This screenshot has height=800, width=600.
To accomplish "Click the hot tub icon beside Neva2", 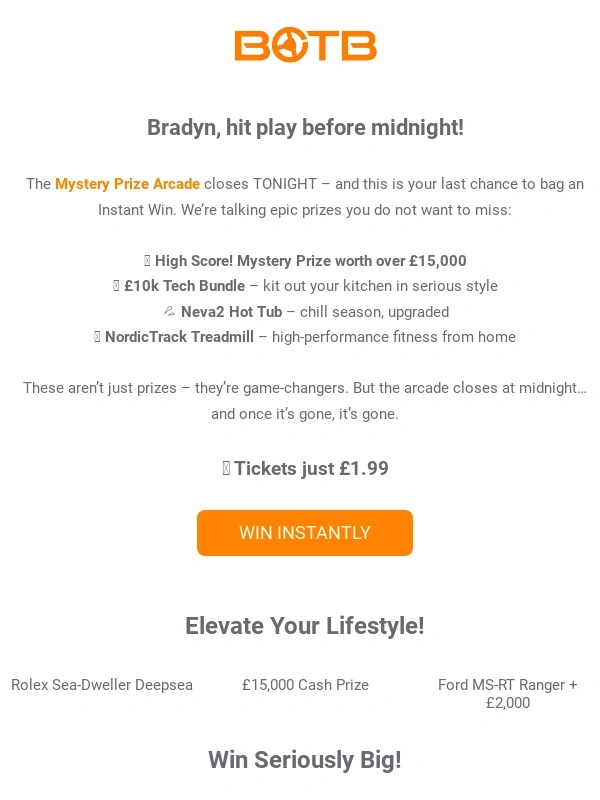I will [x=169, y=312].
